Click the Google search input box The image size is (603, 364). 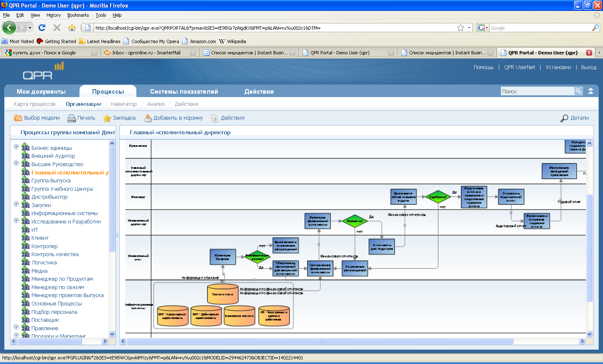pyautogui.click(x=540, y=28)
